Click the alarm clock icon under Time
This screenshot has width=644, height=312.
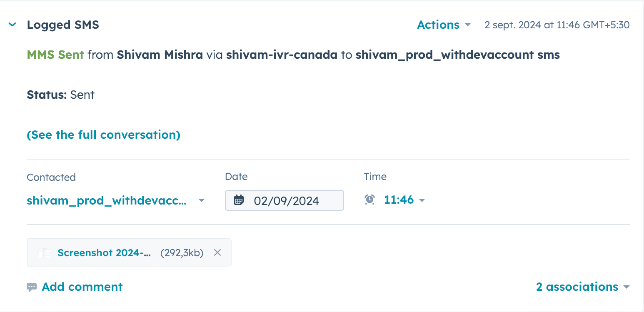tap(369, 200)
